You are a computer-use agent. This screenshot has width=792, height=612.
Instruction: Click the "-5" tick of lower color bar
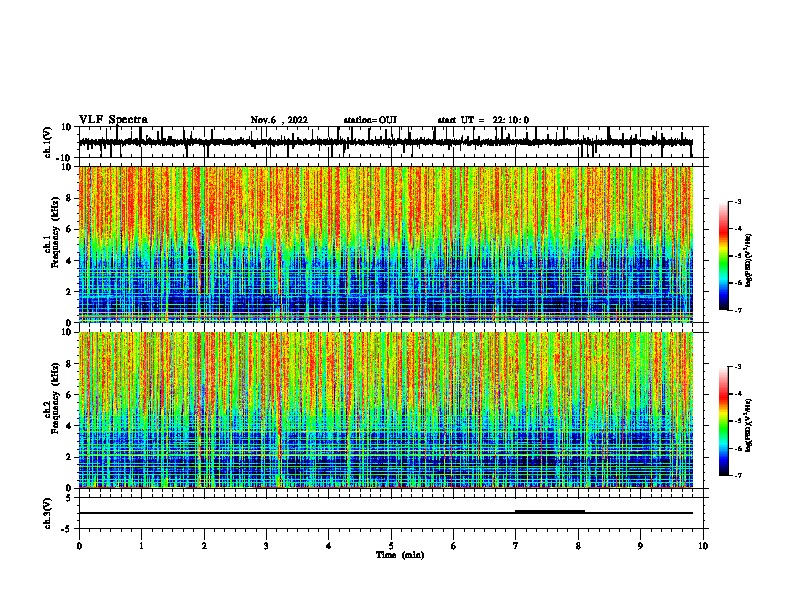click(x=737, y=421)
